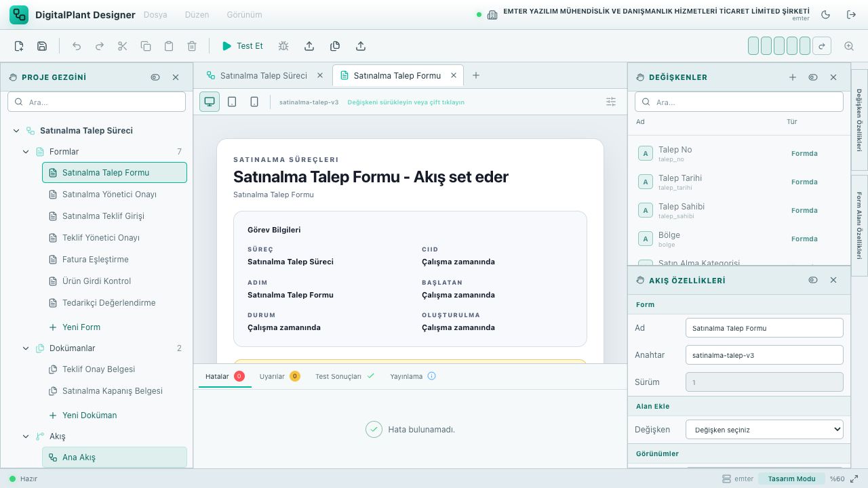The width and height of the screenshot is (868, 488).
Task: Add a new variable with the plus icon
Action: click(x=793, y=77)
